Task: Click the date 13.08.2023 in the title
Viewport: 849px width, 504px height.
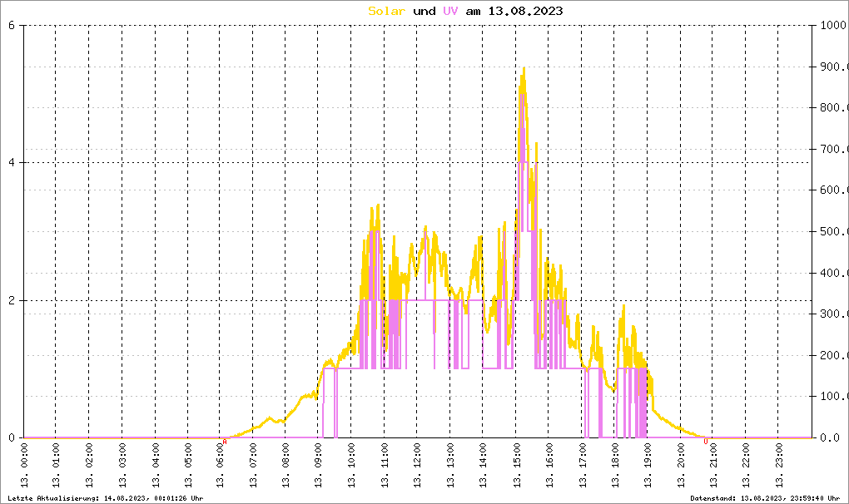Action: [525, 11]
